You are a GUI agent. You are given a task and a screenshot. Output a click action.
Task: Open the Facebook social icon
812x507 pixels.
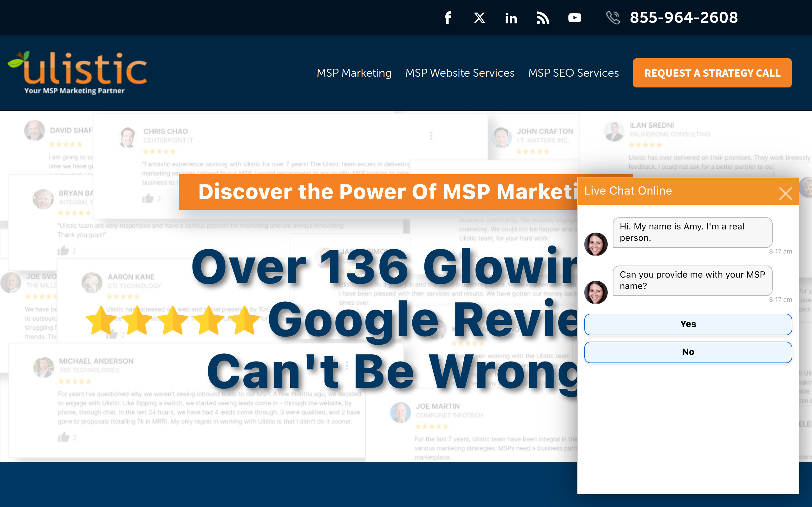point(448,18)
